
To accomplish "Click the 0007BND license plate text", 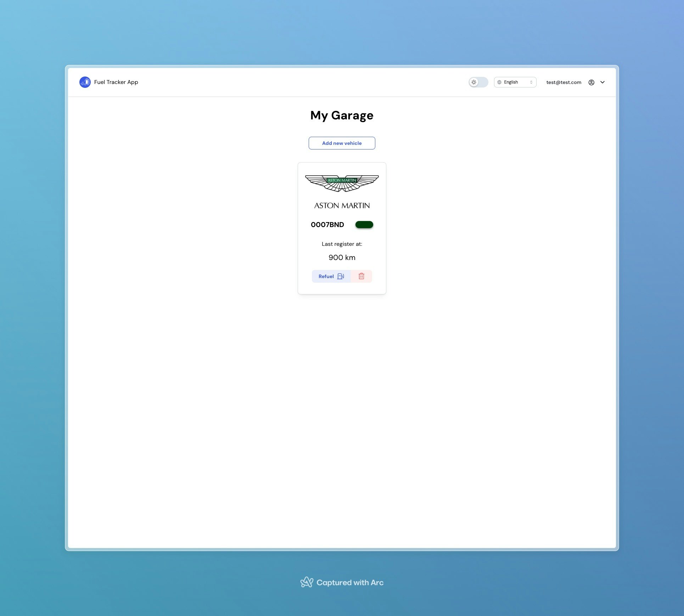I will pyautogui.click(x=327, y=225).
